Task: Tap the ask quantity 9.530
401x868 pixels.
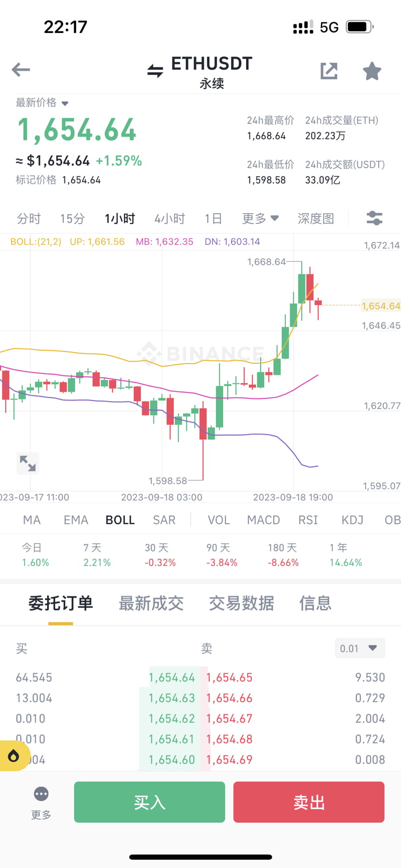Action: pos(370,678)
